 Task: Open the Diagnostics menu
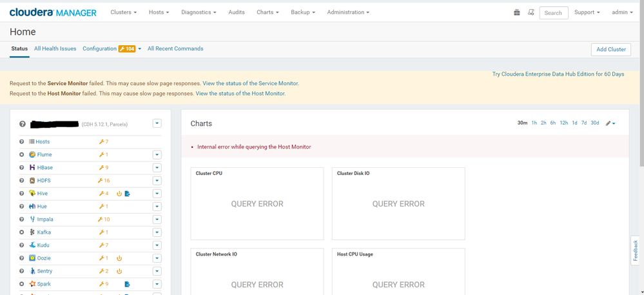(x=199, y=12)
